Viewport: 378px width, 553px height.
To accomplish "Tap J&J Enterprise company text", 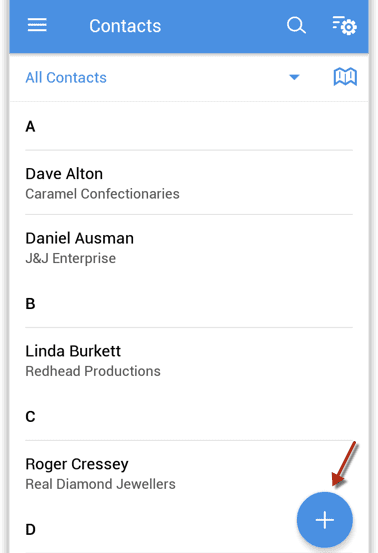I will coord(71,259).
